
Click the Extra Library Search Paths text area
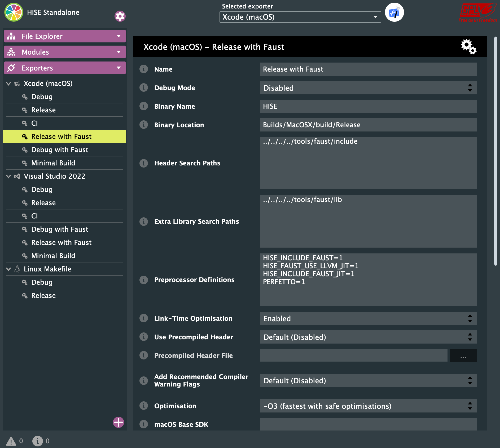(368, 221)
